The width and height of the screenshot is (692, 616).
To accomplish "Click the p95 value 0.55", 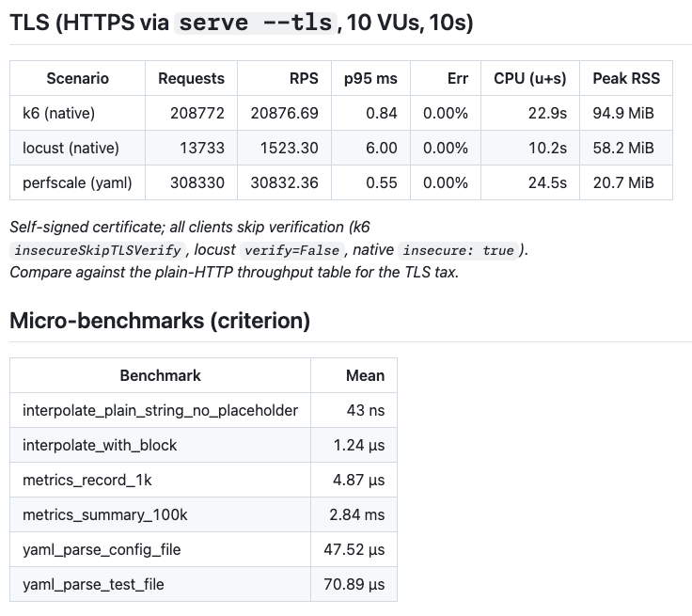I will click(x=382, y=182).
